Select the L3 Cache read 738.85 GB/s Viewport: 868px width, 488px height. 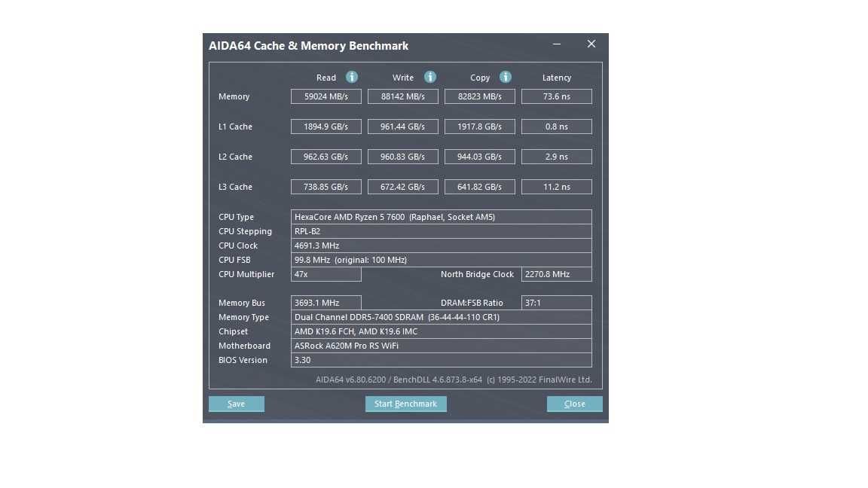pos(326,187)
